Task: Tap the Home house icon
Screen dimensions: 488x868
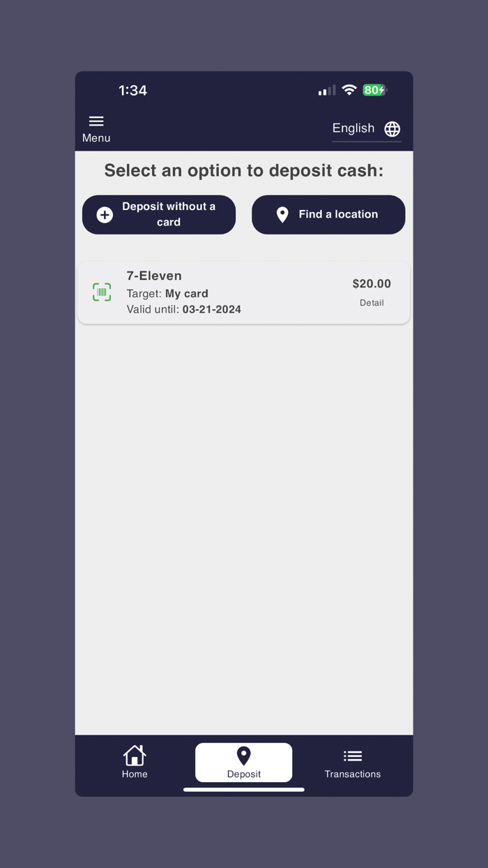Action: click(135, 755)
